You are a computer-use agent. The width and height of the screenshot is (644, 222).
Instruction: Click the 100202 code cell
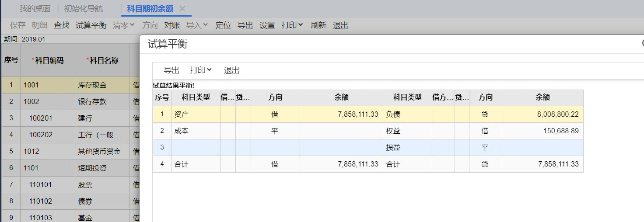tap(48, 135)
